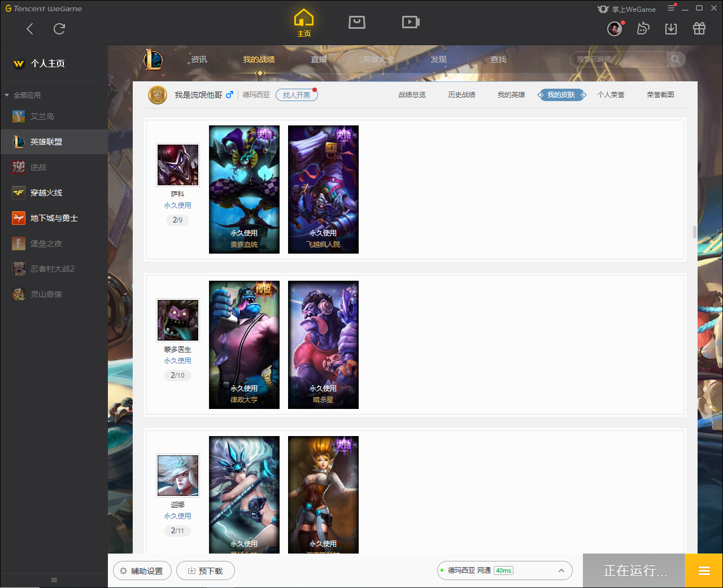Switch to 历史战绩 subtab

point(461,95)
